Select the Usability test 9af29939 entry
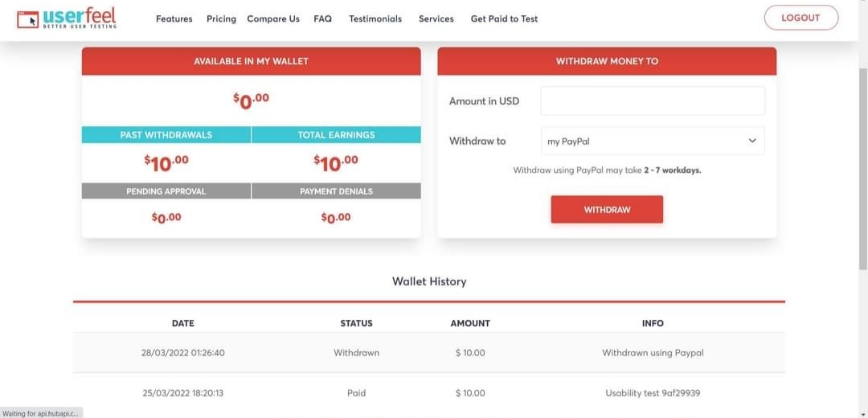Image resolution: width=868 pixels, height=418 pixels. pos(653,393)
